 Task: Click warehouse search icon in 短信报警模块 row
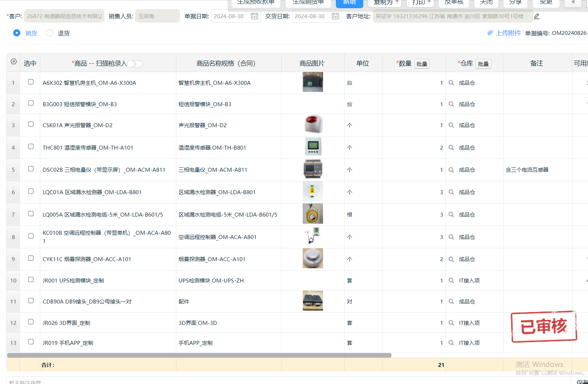[451, 104]
